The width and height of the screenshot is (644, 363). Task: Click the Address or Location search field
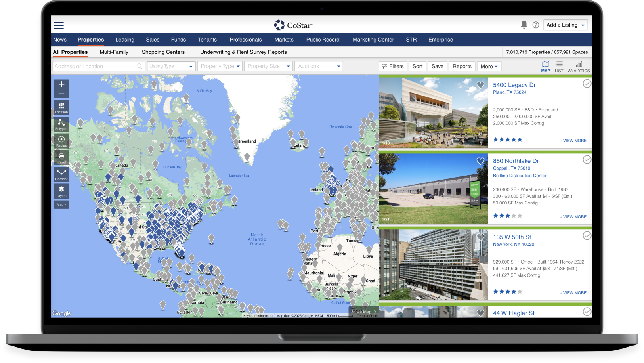coord(95,66)
